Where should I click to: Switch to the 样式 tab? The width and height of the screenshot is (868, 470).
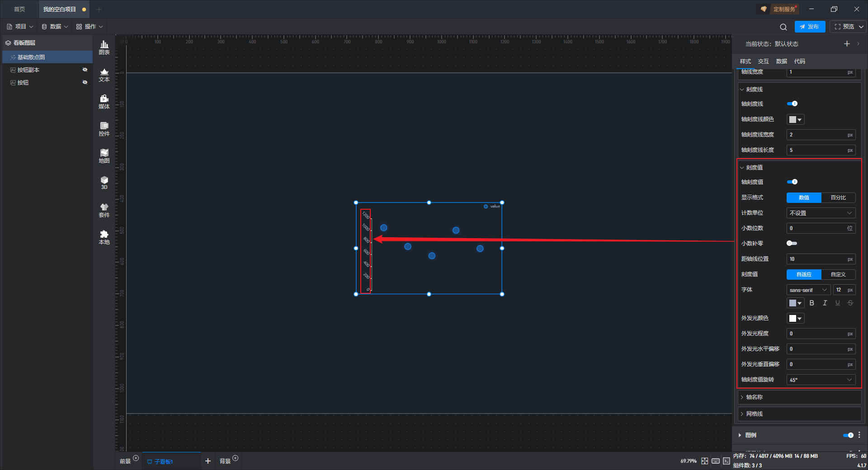(x=745, y=61)
